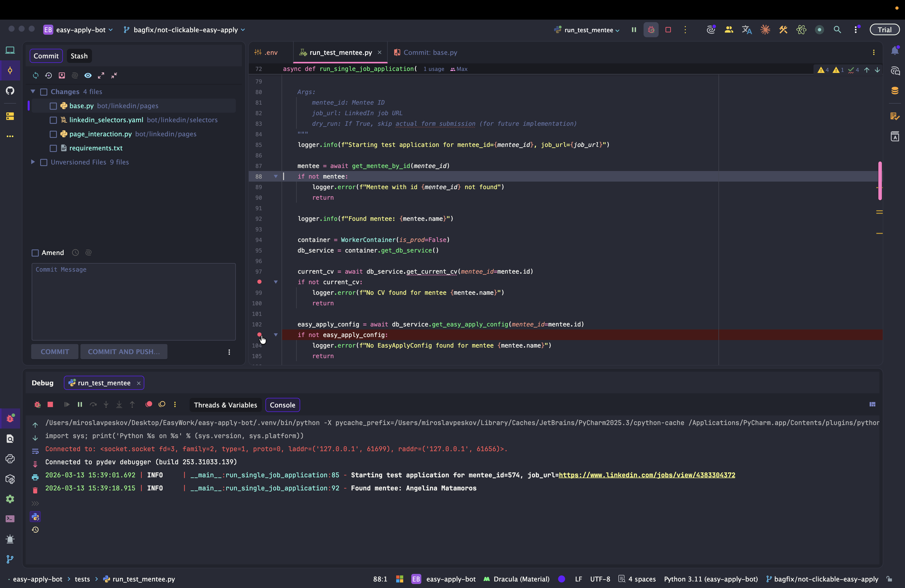
Task: Open Database tool window icon
Action: [895, 91]
